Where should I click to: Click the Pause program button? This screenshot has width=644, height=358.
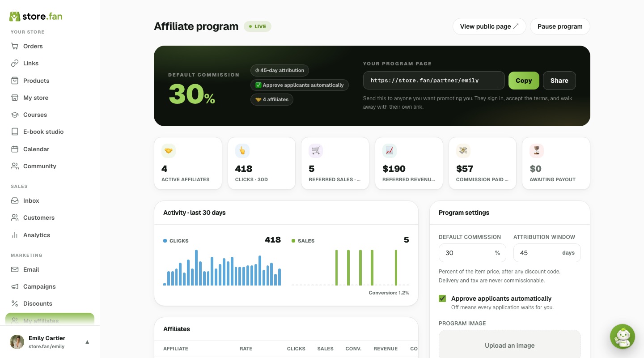coord(560,26)
